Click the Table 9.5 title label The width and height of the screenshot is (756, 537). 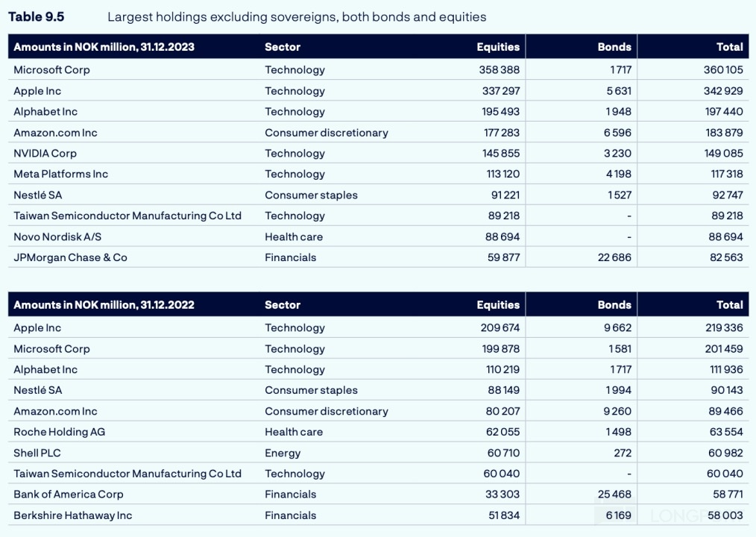pos(36,16)
